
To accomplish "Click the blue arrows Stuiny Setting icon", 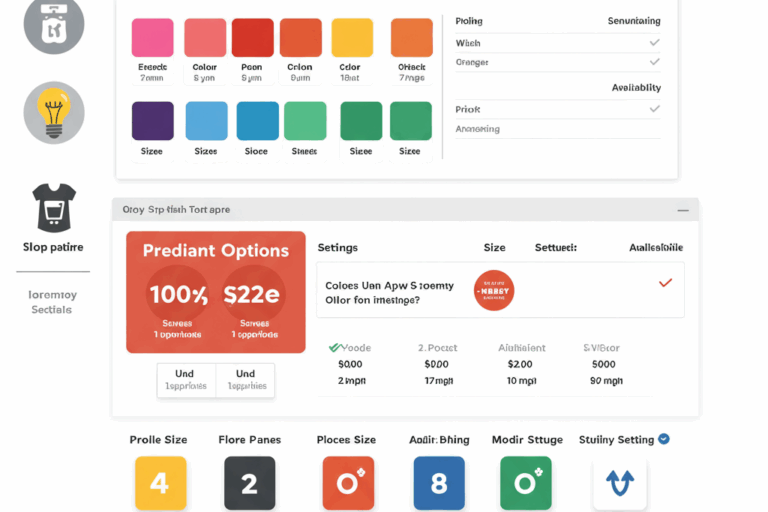I will click(620, 484).
